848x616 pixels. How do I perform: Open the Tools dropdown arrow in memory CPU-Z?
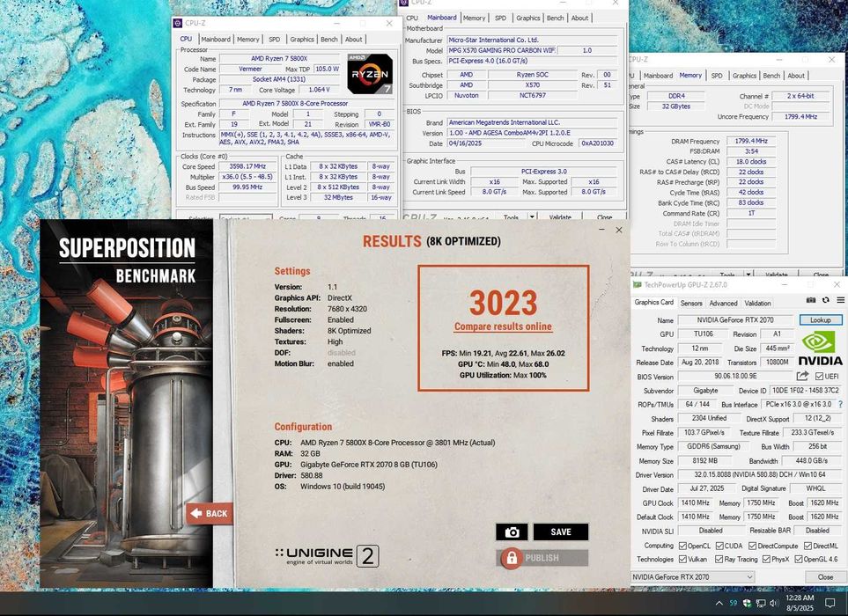click(x=748, y=274)
